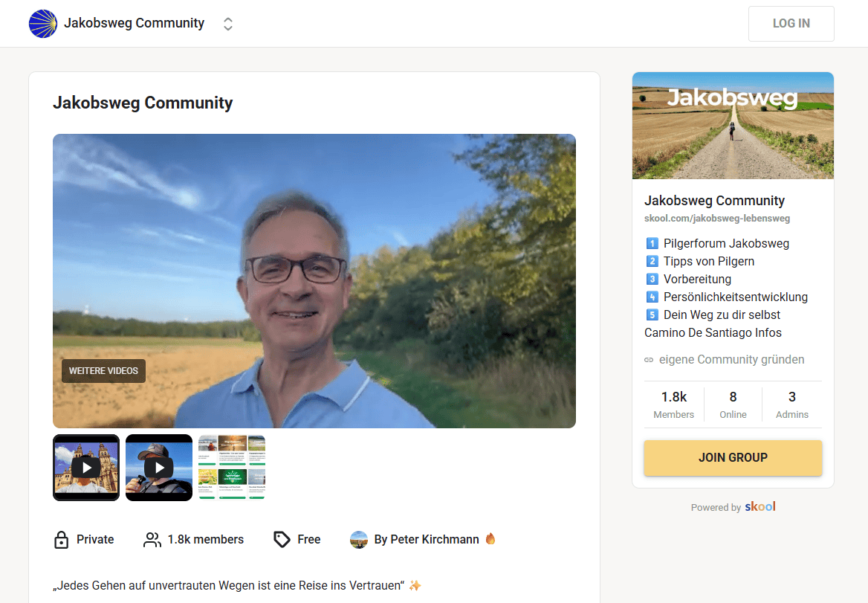This screenshot has height=603, width=868.
Task: Click the sparkle emoji after the quote
Action: [x=414, y=585]
